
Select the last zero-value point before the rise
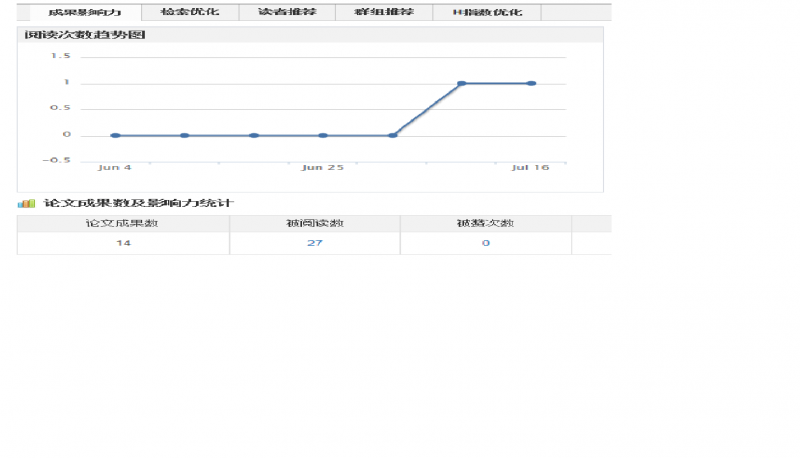(x=392, y=136)
